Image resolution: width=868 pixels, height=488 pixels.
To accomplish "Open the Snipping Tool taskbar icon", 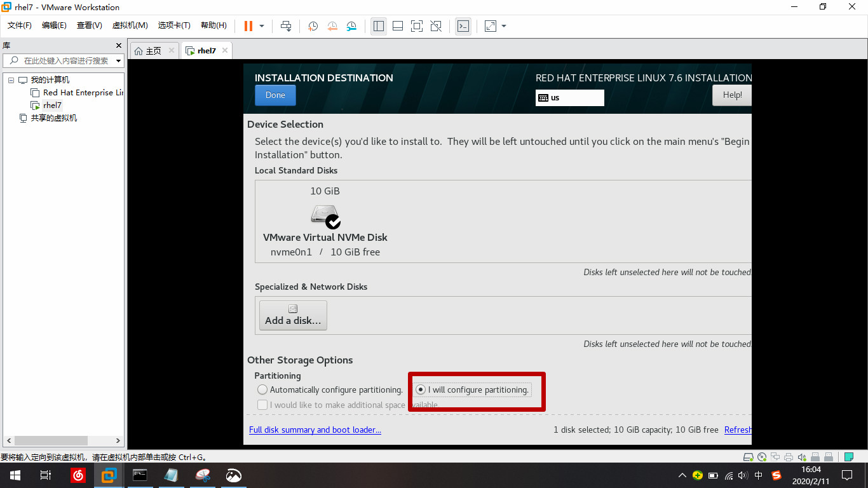I will [203, 475].
